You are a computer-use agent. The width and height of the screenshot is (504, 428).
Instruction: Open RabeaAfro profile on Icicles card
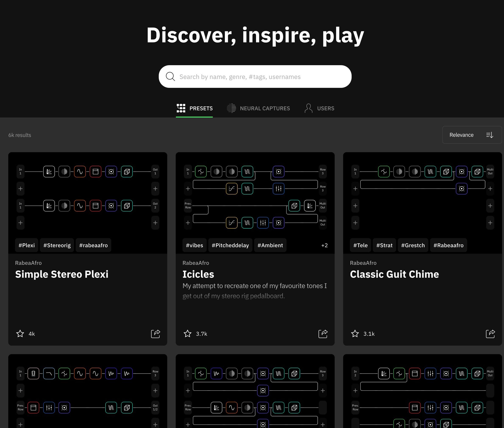point(196,263)
